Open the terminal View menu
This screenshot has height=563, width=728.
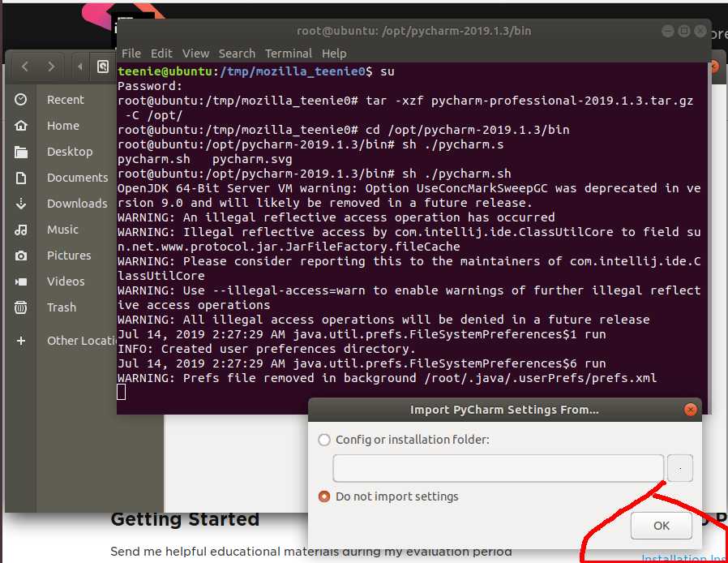coord(195,54)
